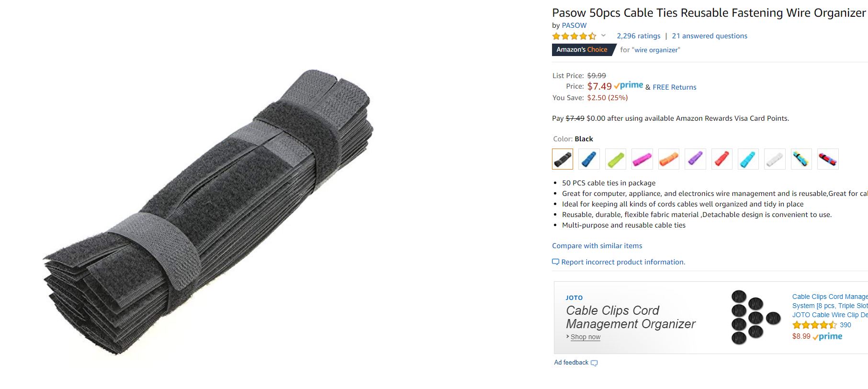868x389 pixels.
Task: Select the blue color swatch
Action: pyautogui.click(x=589, y=159)
